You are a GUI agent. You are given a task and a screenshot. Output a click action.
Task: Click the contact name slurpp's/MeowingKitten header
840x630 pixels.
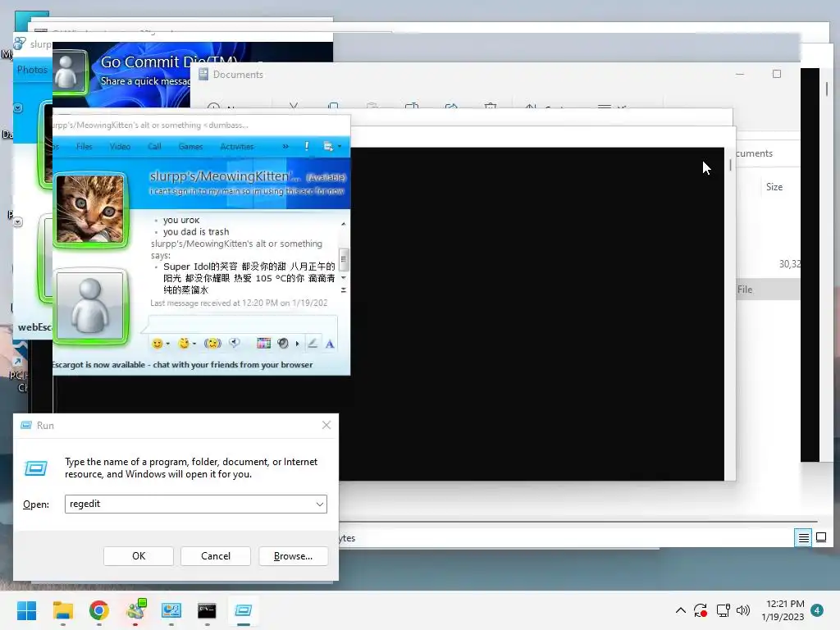(x=225, y=176)
